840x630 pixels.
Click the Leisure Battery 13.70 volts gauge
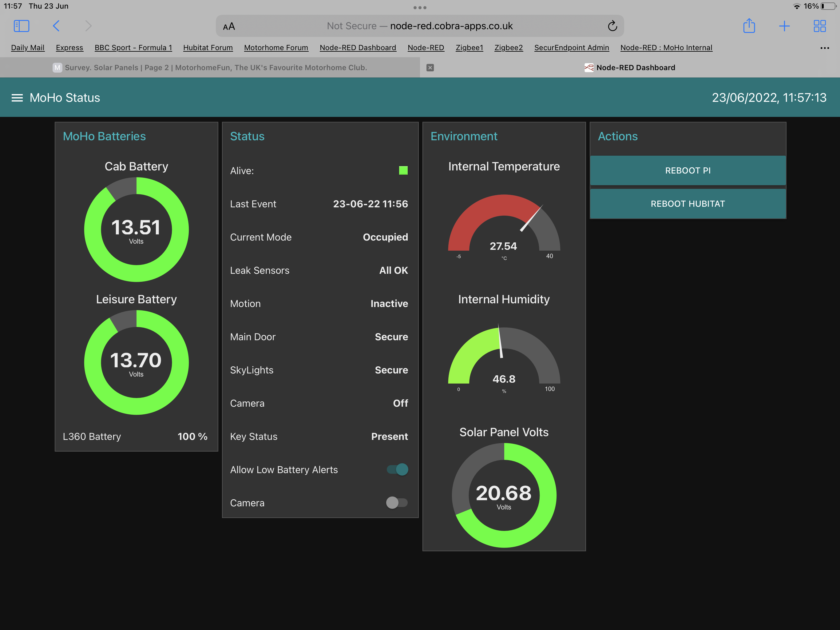136,362
